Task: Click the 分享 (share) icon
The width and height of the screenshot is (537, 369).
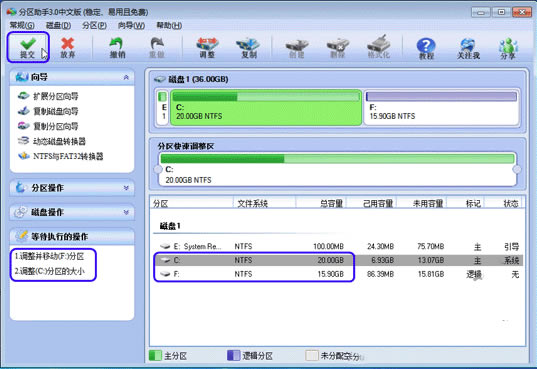Action: (x=508, y=45)
